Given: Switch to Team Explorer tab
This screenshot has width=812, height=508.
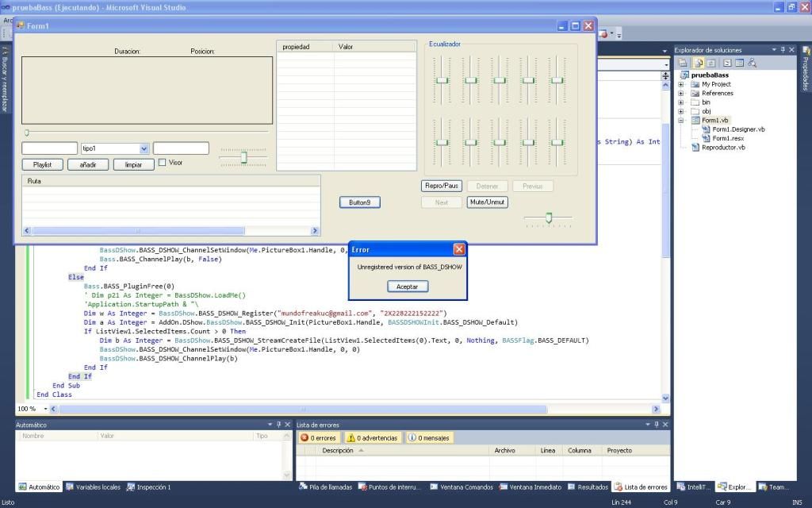Looking at the screenshot, I should pyautogui.click(x=772, y=487).
